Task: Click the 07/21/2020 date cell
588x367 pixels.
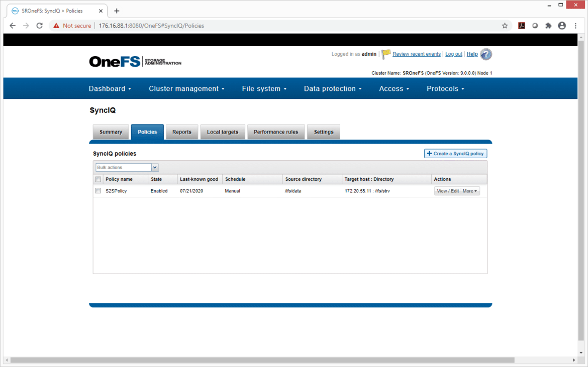Action: pyautogui.click(x=191, y=191)
